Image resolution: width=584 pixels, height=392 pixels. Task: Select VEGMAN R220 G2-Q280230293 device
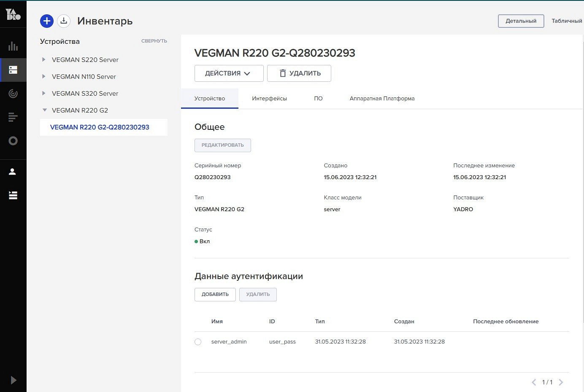click(104, 127)
